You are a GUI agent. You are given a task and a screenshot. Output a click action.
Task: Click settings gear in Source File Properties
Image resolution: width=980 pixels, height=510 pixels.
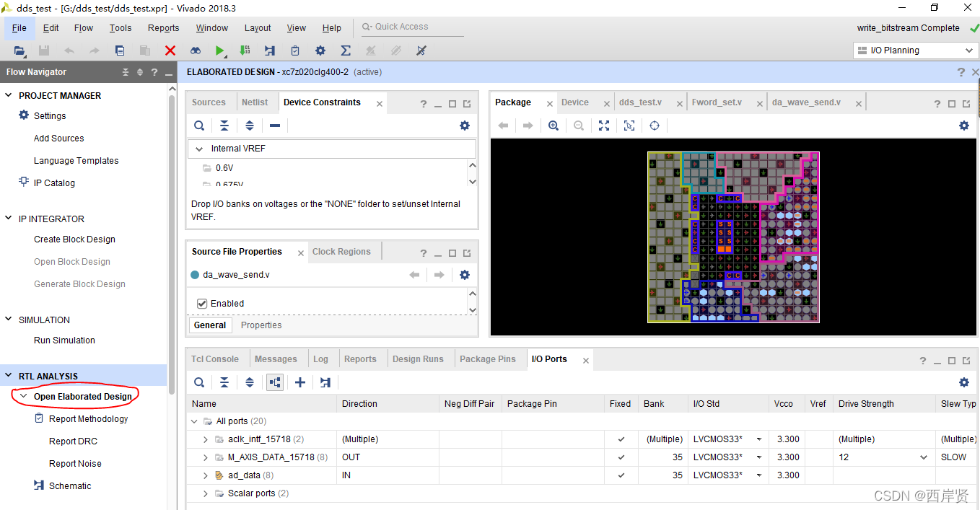pyautogui.click(x=465, y=275)
